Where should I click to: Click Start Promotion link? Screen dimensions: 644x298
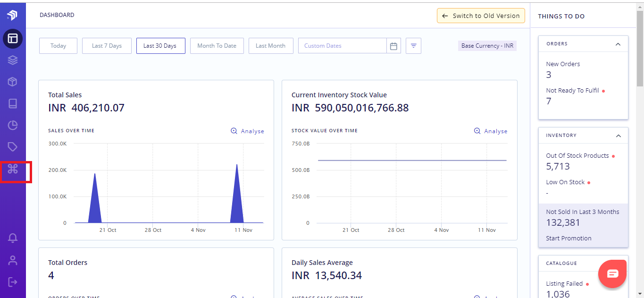click(x=569, y=238)
